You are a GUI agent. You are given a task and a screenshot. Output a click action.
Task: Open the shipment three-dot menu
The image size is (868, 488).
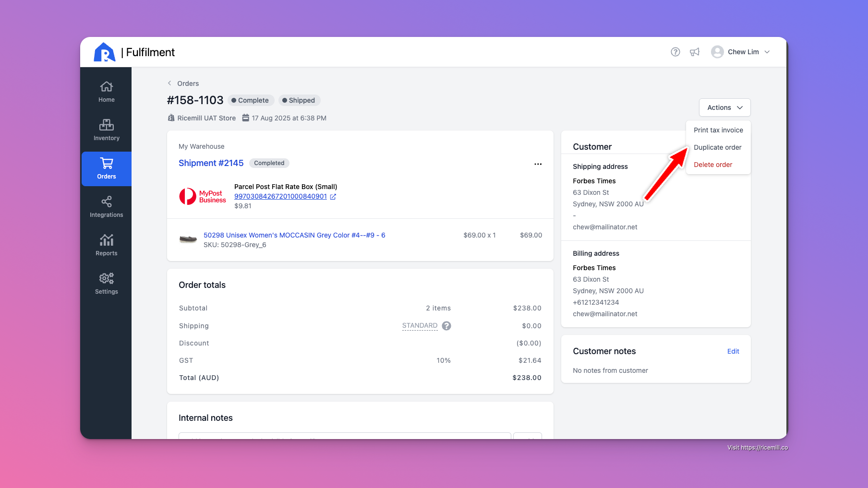pos(538,164)
